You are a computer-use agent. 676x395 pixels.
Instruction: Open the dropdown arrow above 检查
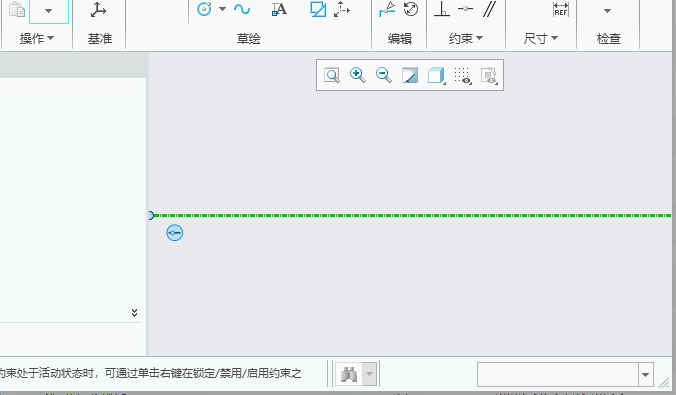(x=607, y=11)
